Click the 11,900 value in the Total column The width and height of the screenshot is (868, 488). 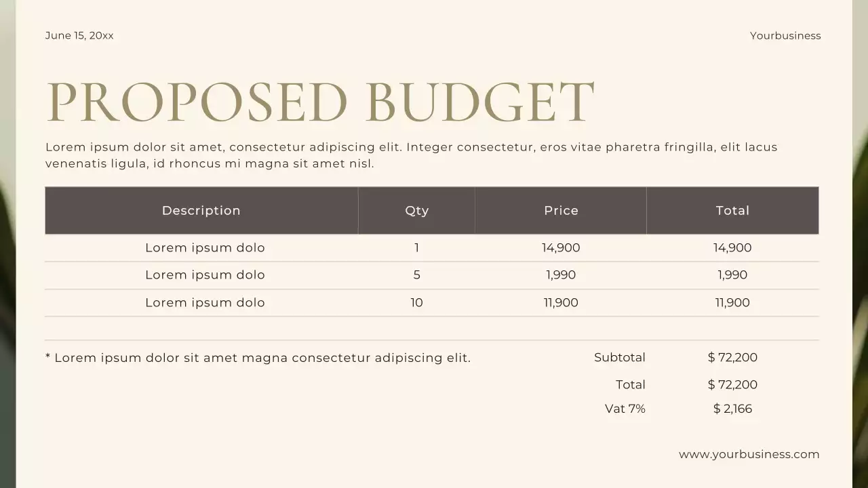732,303
